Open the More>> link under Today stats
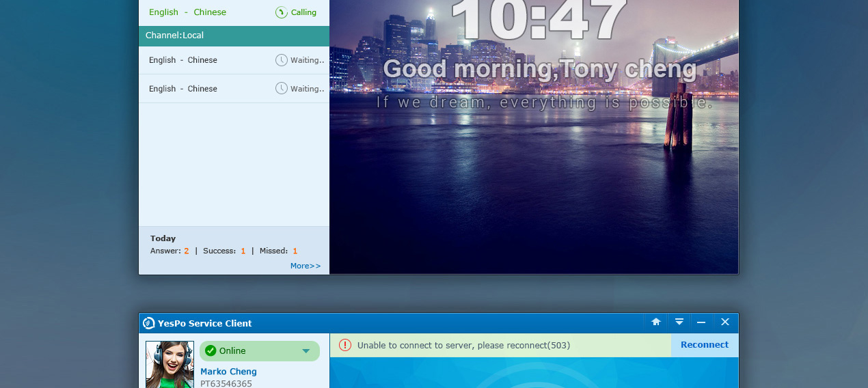 tap(306, 266)
